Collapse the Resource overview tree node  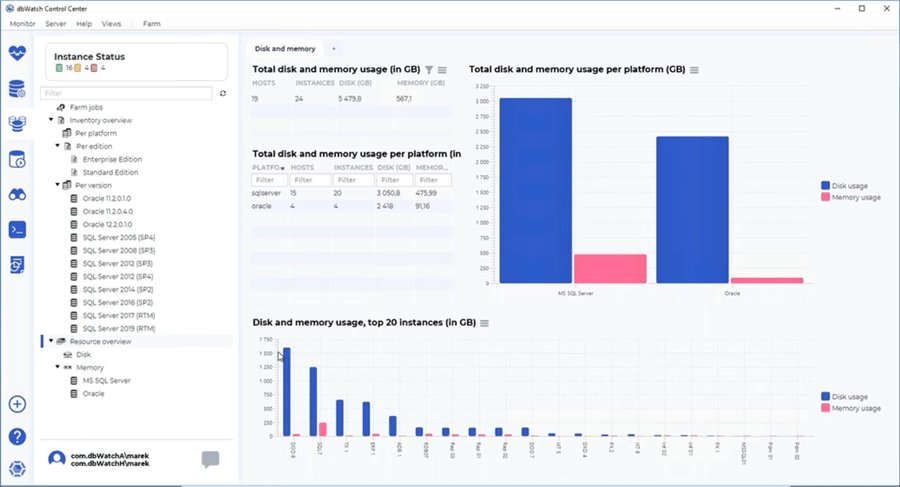(51, 341)
